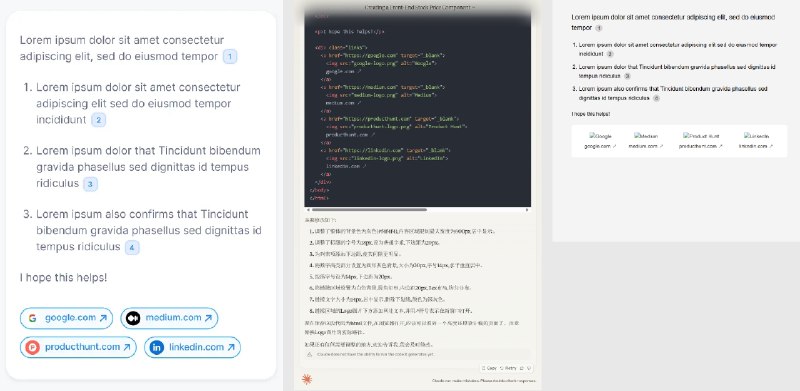Open the medium.com link pill
The height and width of the screenshot is (391, 800).
point(169,318)
